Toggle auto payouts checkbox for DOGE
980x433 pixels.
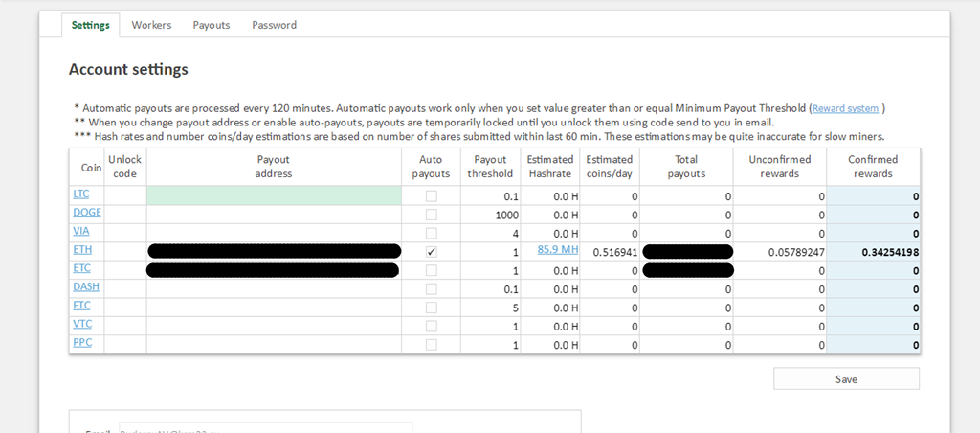click(431, 214)
